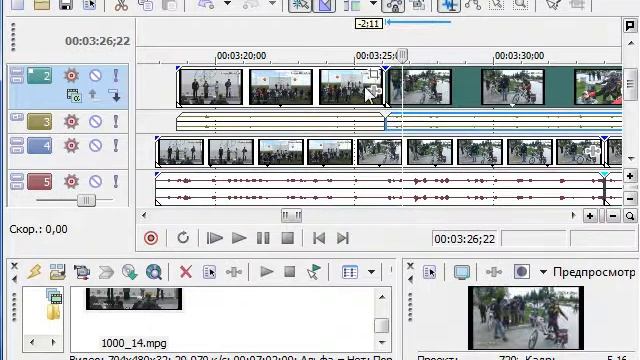Minimize track 2 height

coord(16,72)
